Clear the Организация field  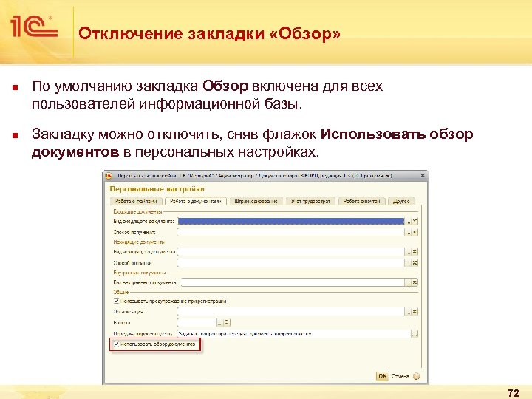[x=415, y=312]
